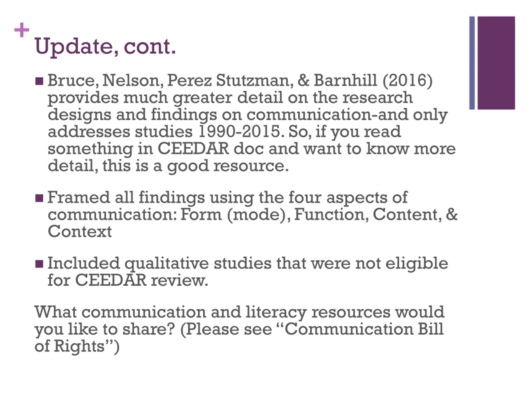
Task: Click the narrow blue-violet vertical bar
Action: (x=472, y=63)
